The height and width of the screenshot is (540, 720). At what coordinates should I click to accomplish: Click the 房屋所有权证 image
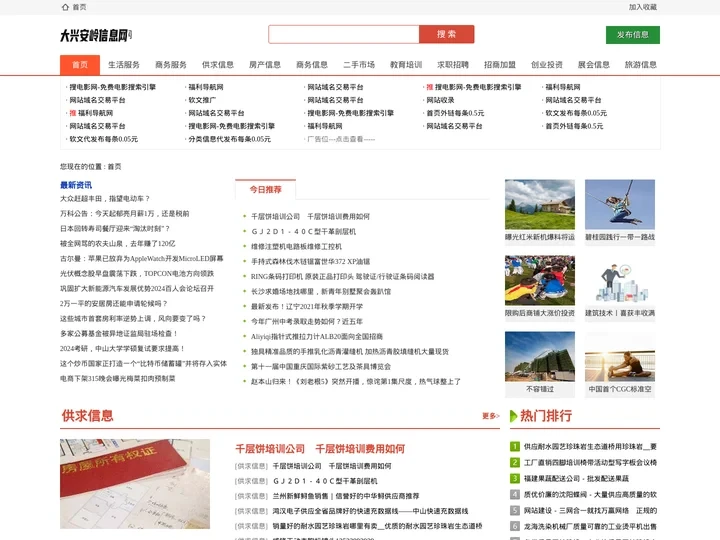(x=135, y=484)
